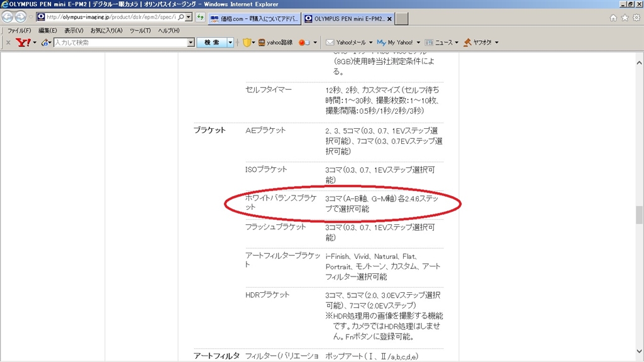
Task: Expand the ニュース dropdown arrow
Action: point(457,42)
